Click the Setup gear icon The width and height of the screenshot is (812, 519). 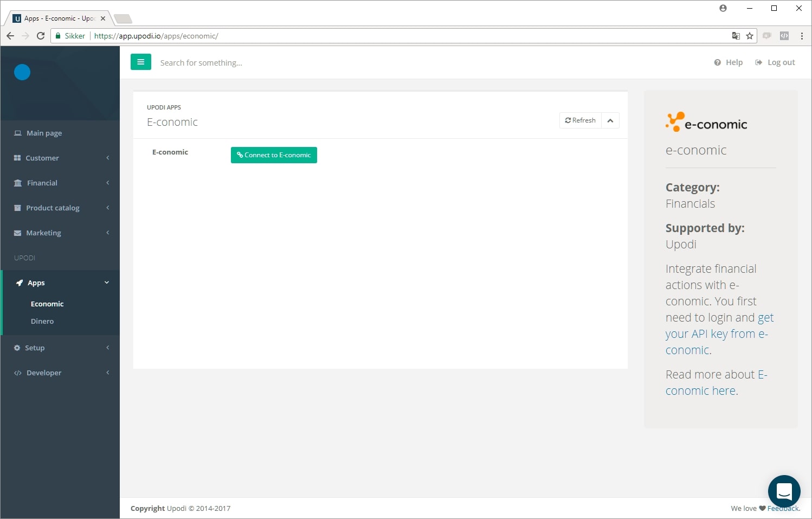point(17,348)
